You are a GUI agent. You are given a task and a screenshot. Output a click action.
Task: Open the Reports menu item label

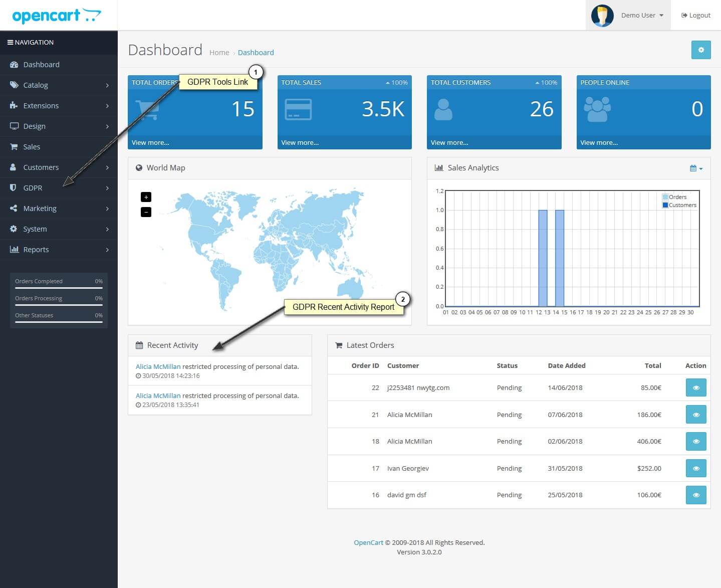pyautogui.click(x=36, y=250)
